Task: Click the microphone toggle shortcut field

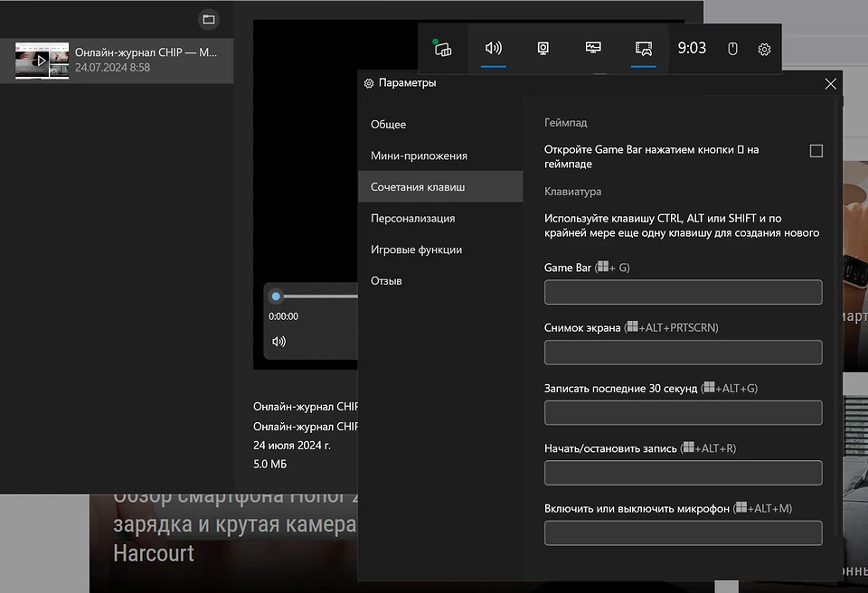Action: pos(683,532)
